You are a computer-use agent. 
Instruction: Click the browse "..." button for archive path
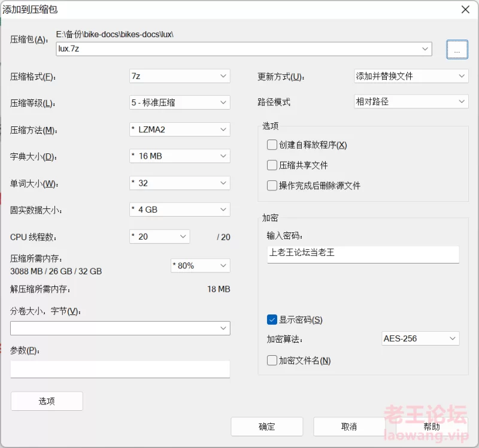point(457,49)
